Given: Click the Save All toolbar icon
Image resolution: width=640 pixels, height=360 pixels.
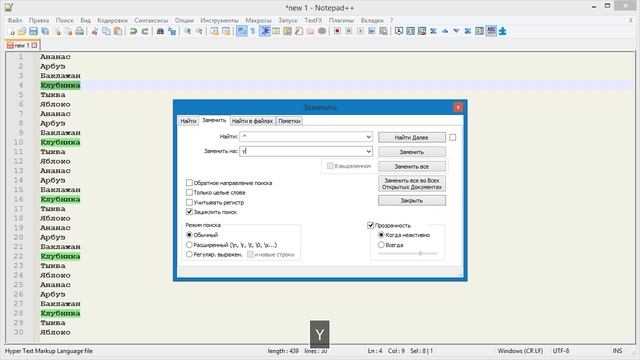Looking at the screenshot, I should point(45,31).
